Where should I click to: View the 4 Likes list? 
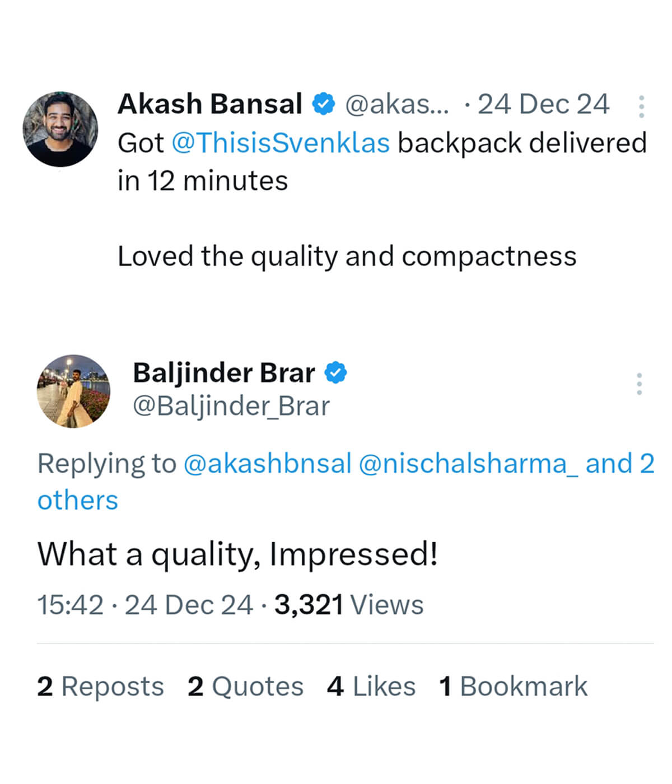371,687
